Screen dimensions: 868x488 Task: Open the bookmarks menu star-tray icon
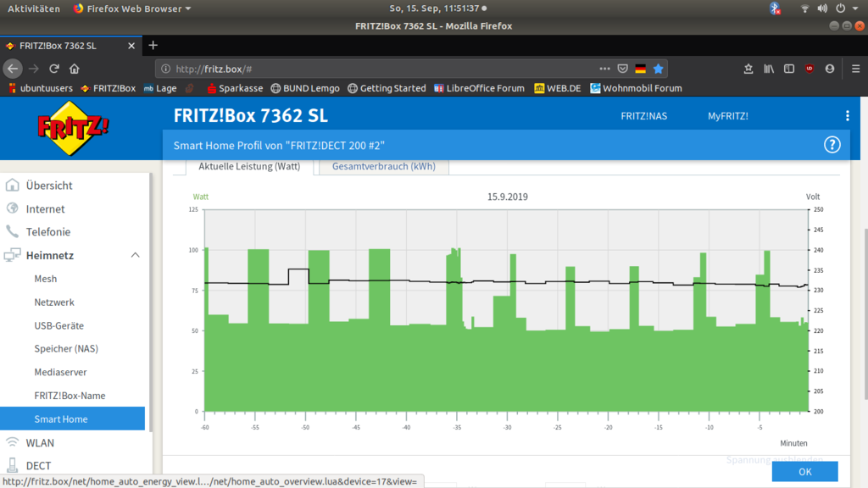[748, 69]
